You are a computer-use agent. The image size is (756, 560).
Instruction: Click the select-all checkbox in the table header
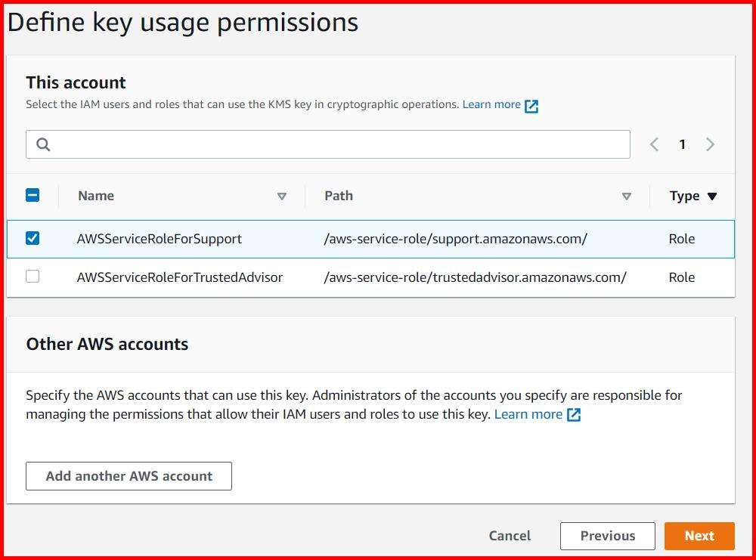point(33,194)
